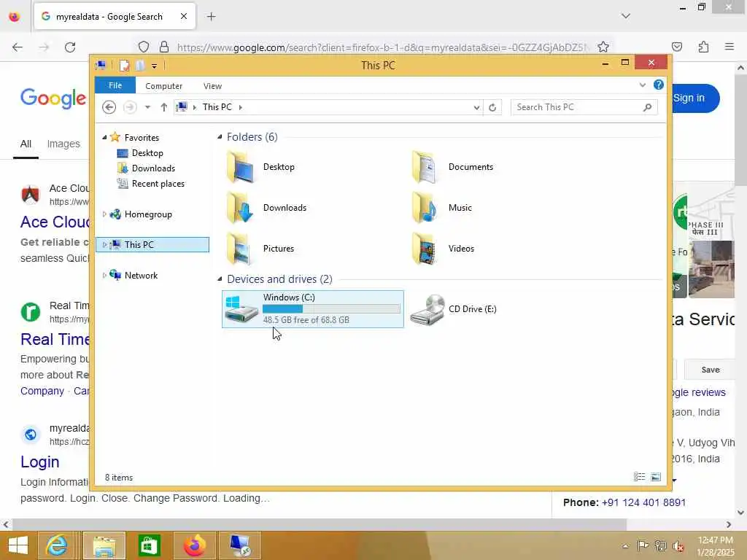Viewport: 747px width, 560px height.
Task: Collapse the Folders (6) group
Action: click(220, 137)
